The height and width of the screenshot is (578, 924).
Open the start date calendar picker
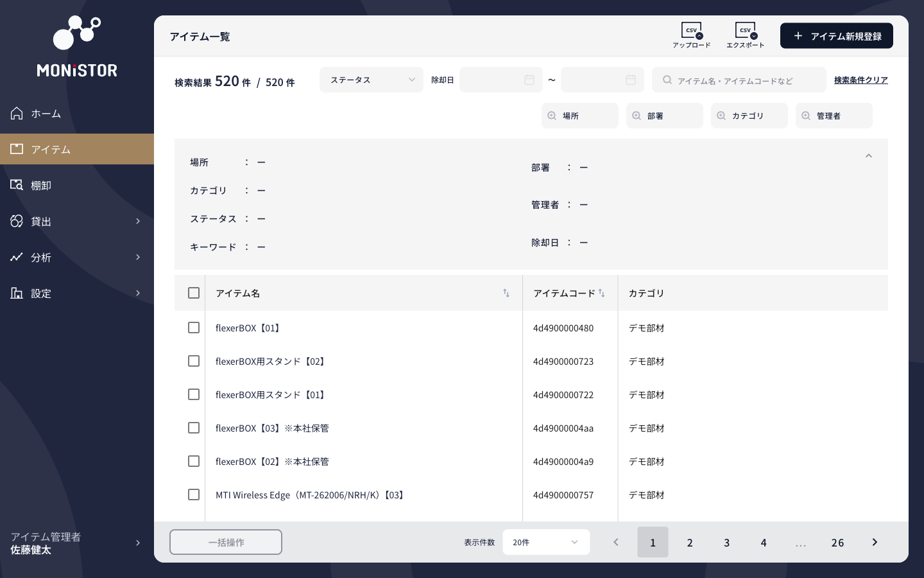pyautogui.click(x=529, y=80)
